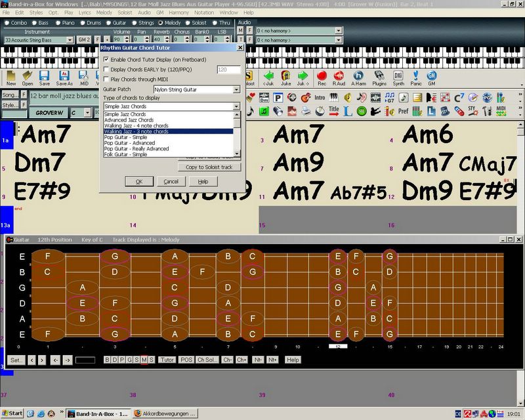
Task: Click the blue P toolbar icon
Action: point(278,98)
